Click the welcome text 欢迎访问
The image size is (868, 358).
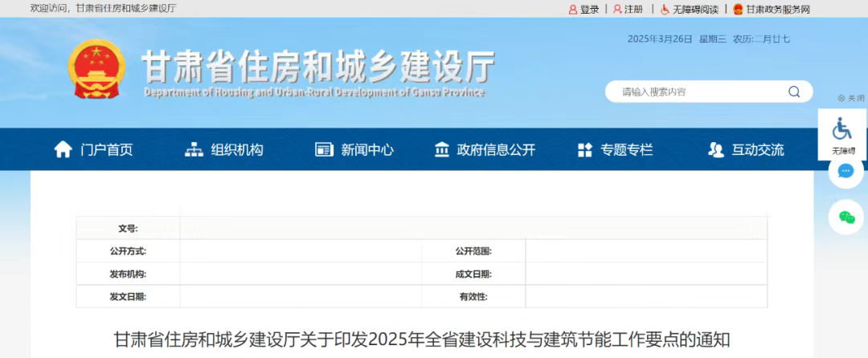(x=50, y=8)
